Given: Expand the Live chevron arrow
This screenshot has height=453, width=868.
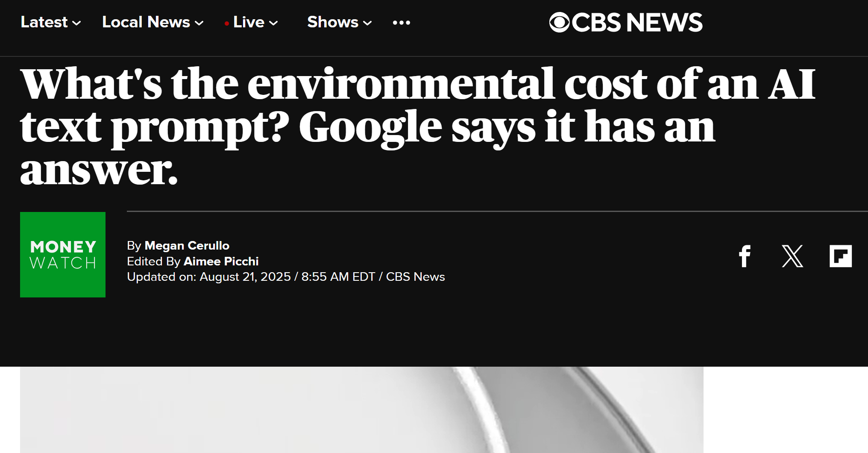Looking at the screenshot, I should 273,23.
